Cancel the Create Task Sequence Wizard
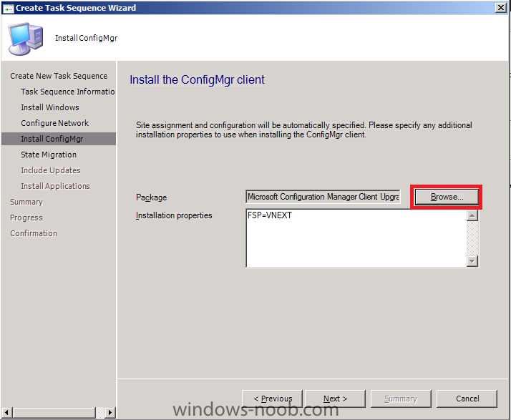Screen dimensions: 511x420 tap(467, 399)
